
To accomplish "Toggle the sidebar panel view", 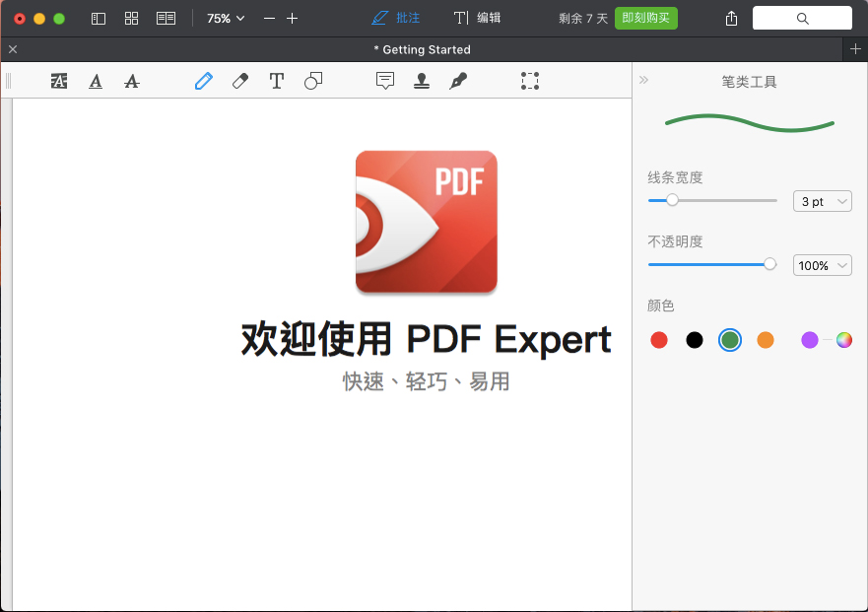I will 98,18.
